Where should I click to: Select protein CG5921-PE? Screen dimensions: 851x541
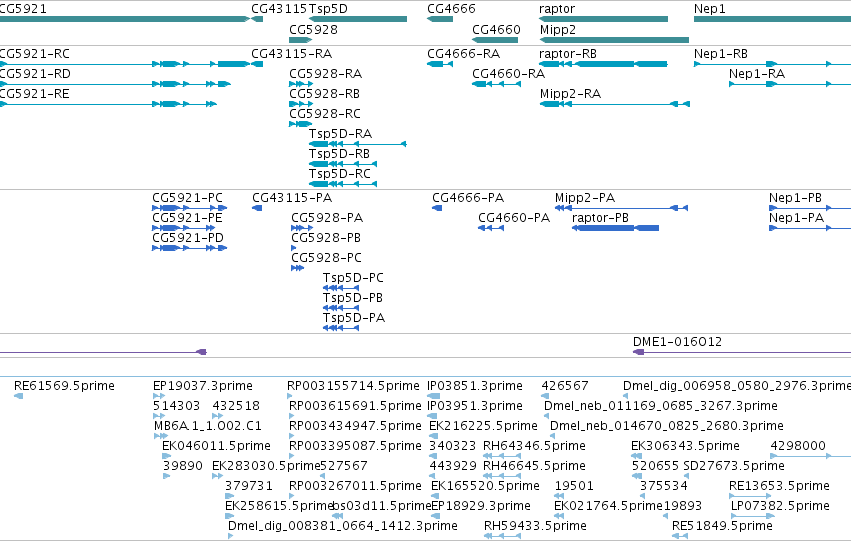[183, 228]
